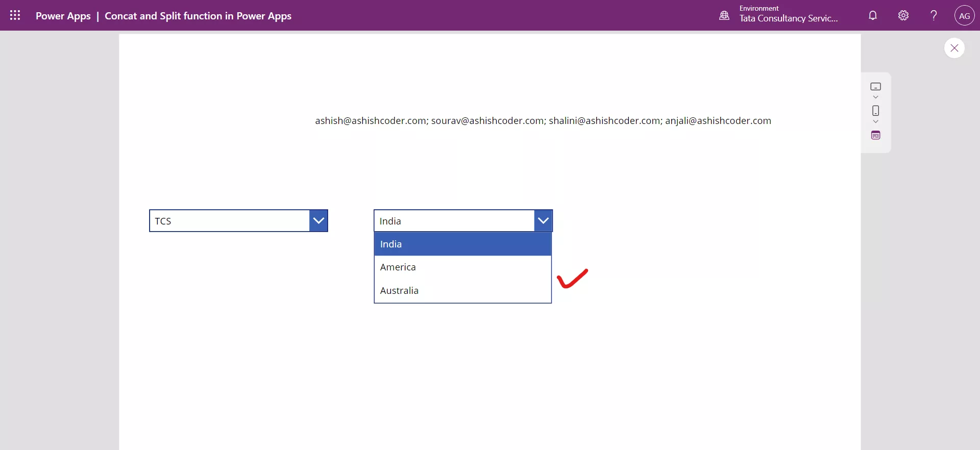The height and width of the screenshot is (450, 980).
Task: Open the notifications bell
Action: [x=873, y=15]
